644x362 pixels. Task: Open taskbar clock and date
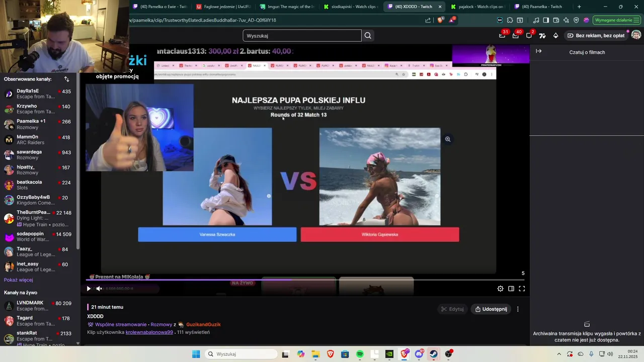pyautogui.click(x=629, y=354)
